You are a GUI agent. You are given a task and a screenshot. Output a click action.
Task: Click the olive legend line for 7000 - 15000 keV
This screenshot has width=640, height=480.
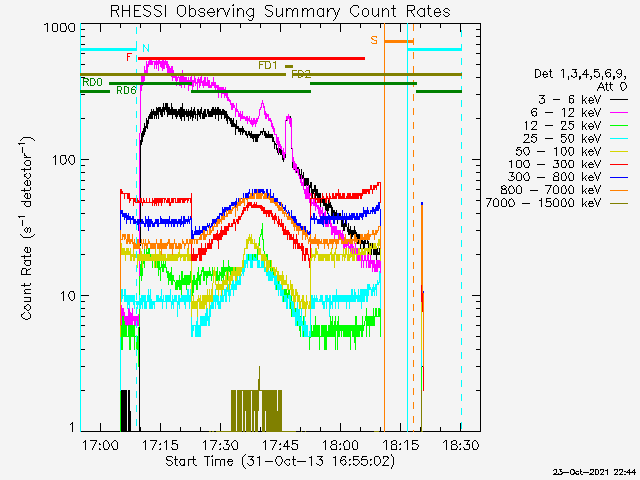[619, 203]
